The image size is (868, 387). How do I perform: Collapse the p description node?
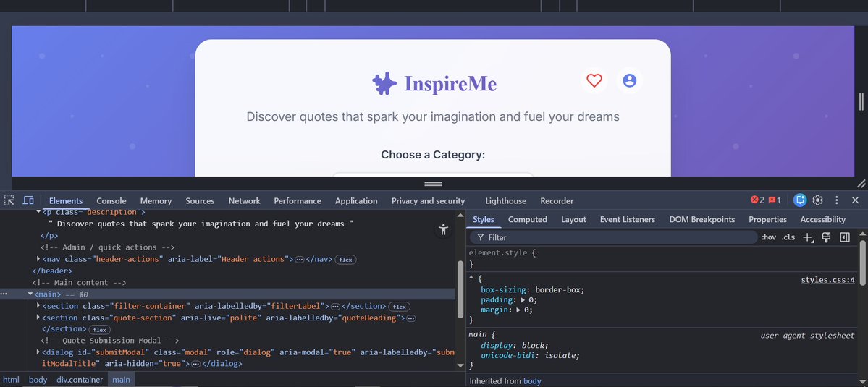(x=38, y=212)
